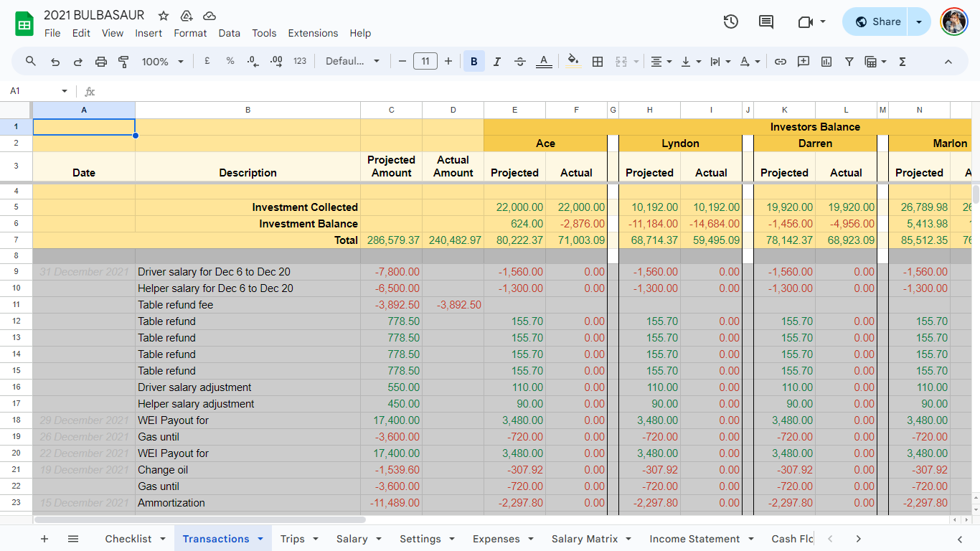Open the functions sigma menu
The image size is (980, 551).
903,62
